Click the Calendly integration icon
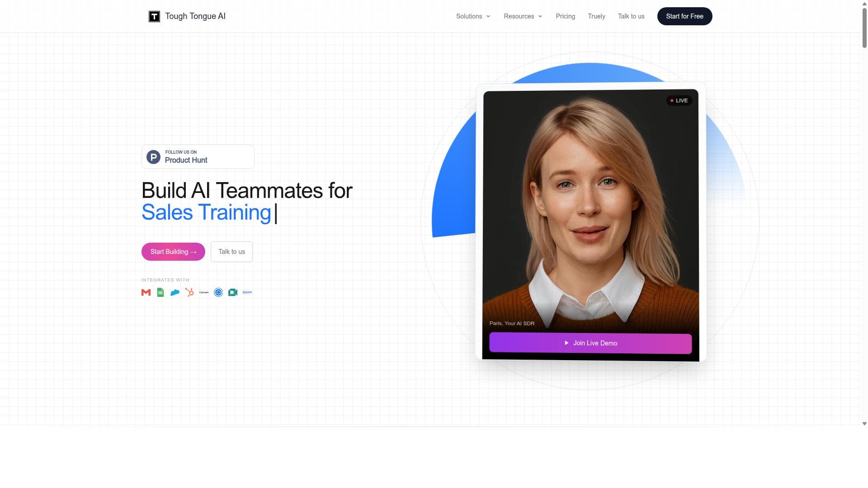This screenshot has height=488, width=868. [218, 293]
